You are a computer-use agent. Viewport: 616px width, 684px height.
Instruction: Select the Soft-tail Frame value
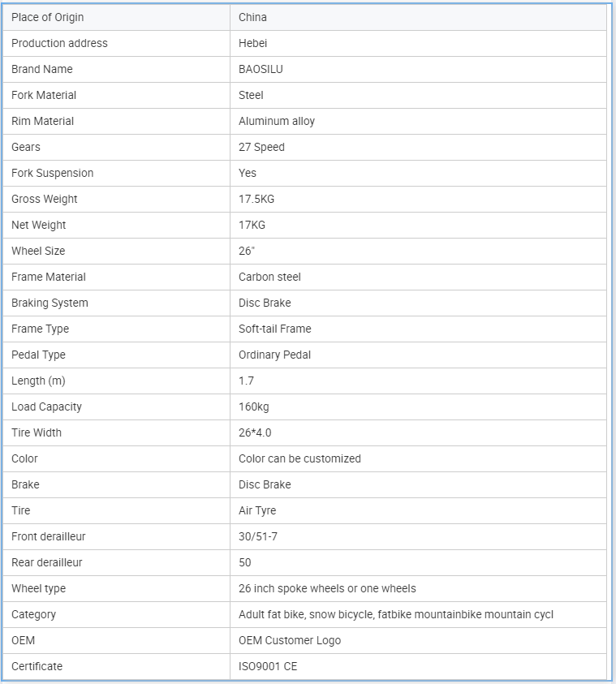[x=274, y=329]
